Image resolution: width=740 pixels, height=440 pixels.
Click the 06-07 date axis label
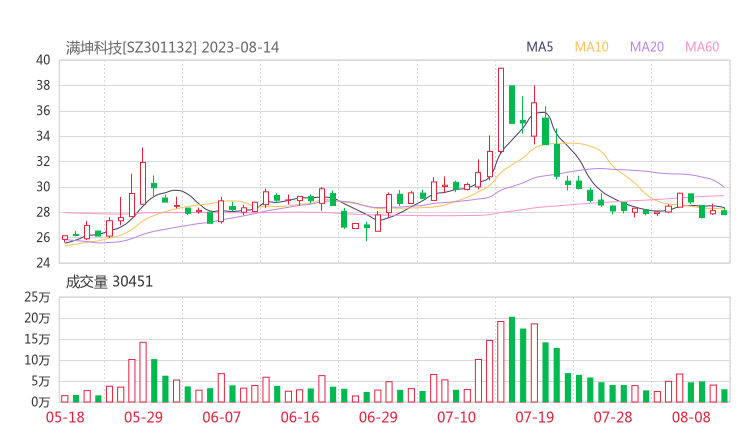pos(221,417)
